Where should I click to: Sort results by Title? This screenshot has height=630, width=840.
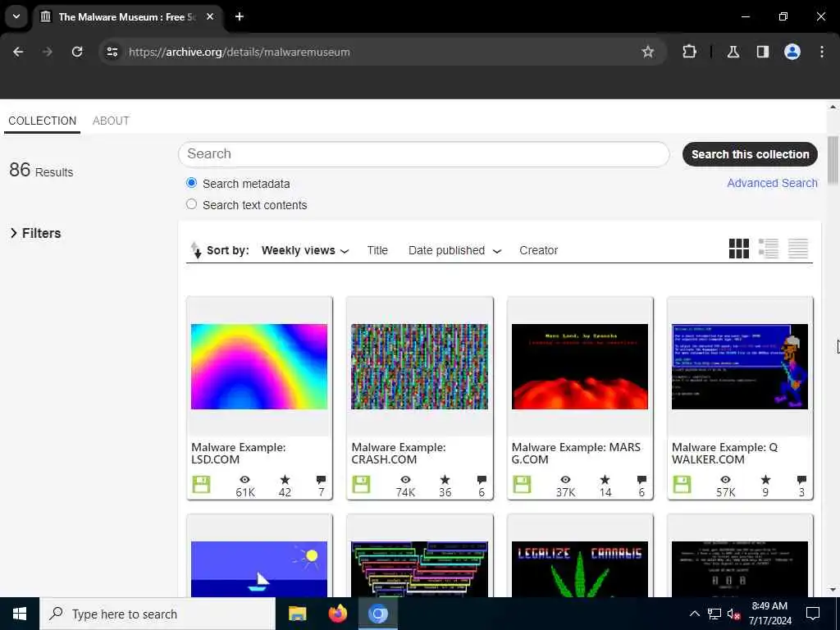coord(377,250)
